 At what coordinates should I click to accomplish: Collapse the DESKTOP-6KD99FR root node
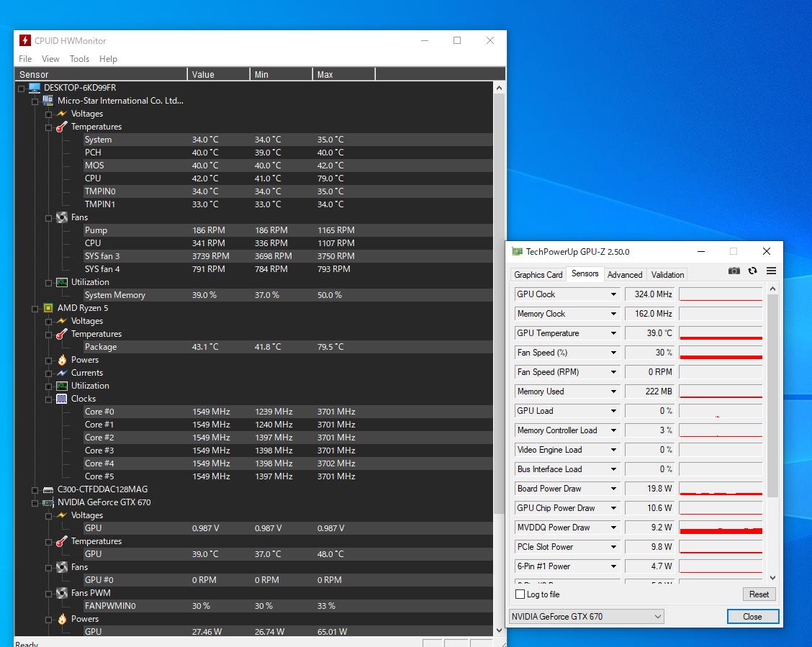tap(21, 89)
